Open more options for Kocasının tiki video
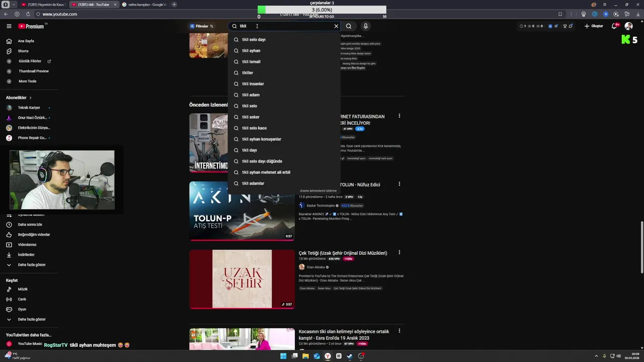Screen dimensions: 644x362 [x=399, y=331]
